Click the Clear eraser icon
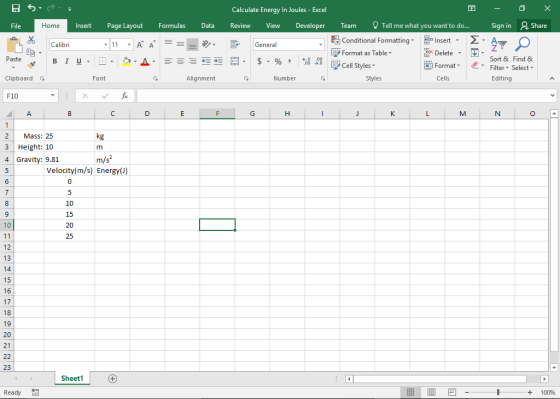Image resolution: width=560 pixels, height=399 pixels. (x=475, y=65)
